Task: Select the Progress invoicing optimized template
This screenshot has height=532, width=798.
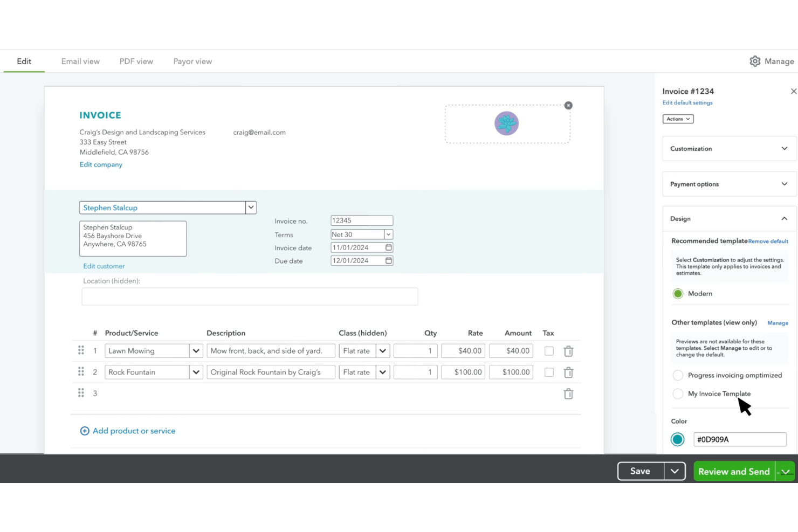Action: pos(678,375)
